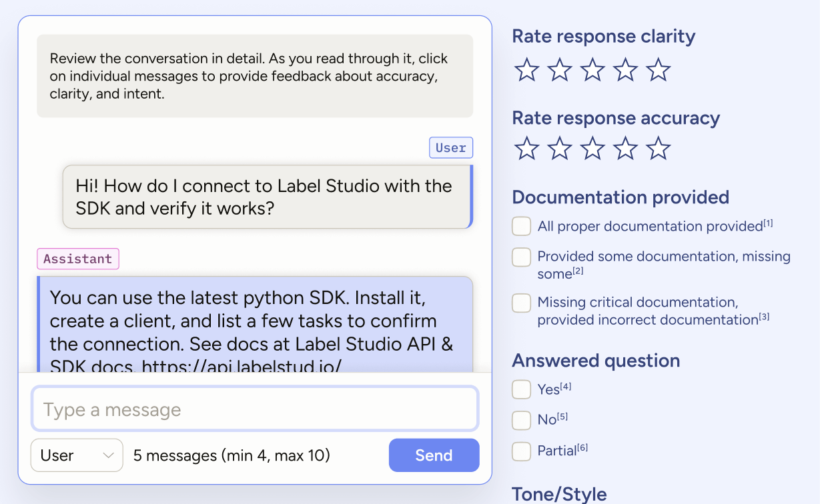Give response accuracy four stars

[625, 149]
